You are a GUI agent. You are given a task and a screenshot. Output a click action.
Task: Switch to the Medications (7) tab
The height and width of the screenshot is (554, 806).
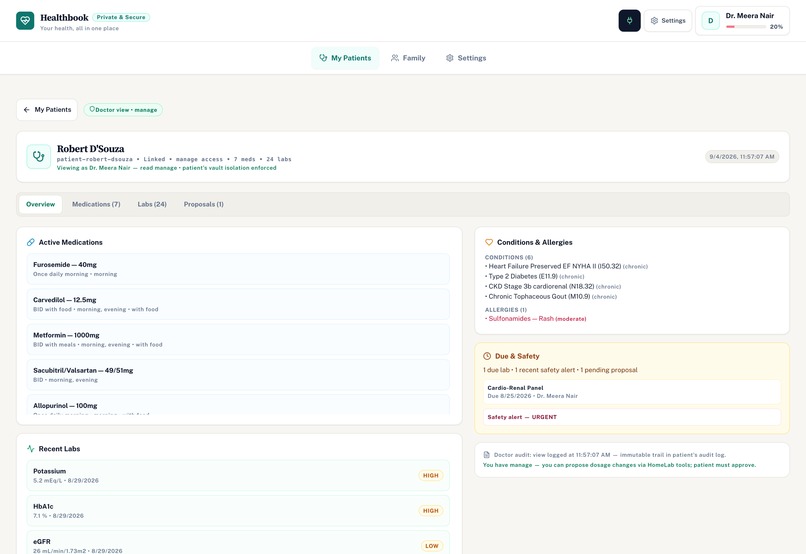tap(96, 204)
